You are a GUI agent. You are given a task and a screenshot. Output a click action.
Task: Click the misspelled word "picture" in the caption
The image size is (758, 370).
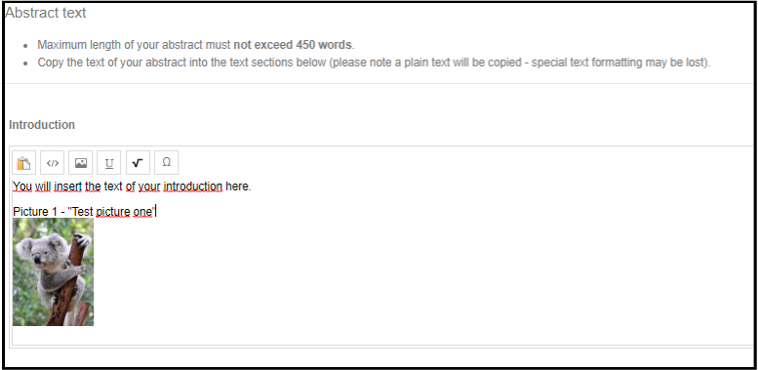pyautogui.click(x=113, y=212)
